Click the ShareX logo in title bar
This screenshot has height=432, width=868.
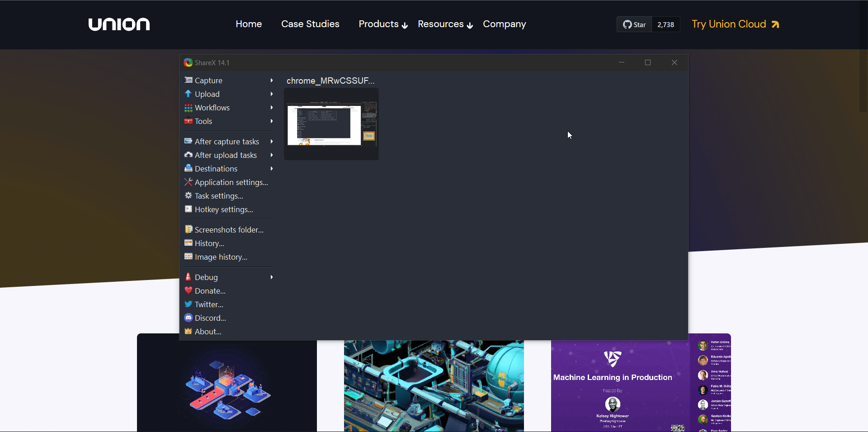[x=188, y=62]
